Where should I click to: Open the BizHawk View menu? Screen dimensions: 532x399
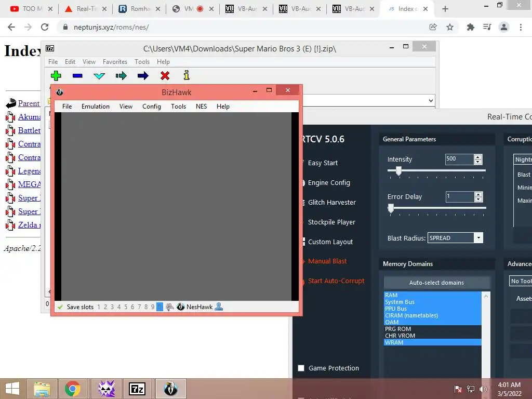[x=126, y=107]
